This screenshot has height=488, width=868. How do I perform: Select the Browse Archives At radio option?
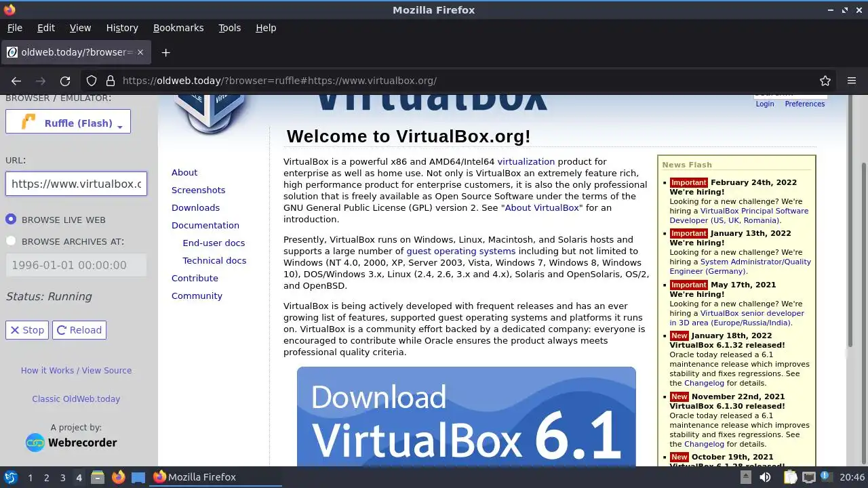11,241
